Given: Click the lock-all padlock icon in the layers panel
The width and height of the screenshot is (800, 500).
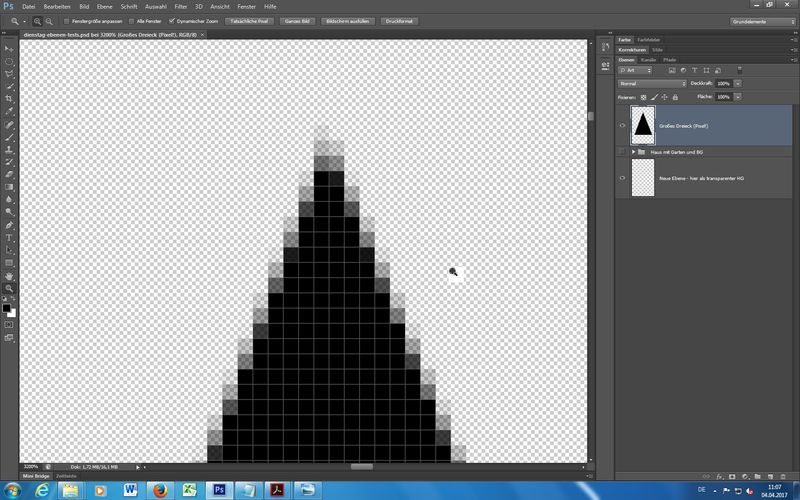Looking at the screenshot, I should tap(675, 97).
